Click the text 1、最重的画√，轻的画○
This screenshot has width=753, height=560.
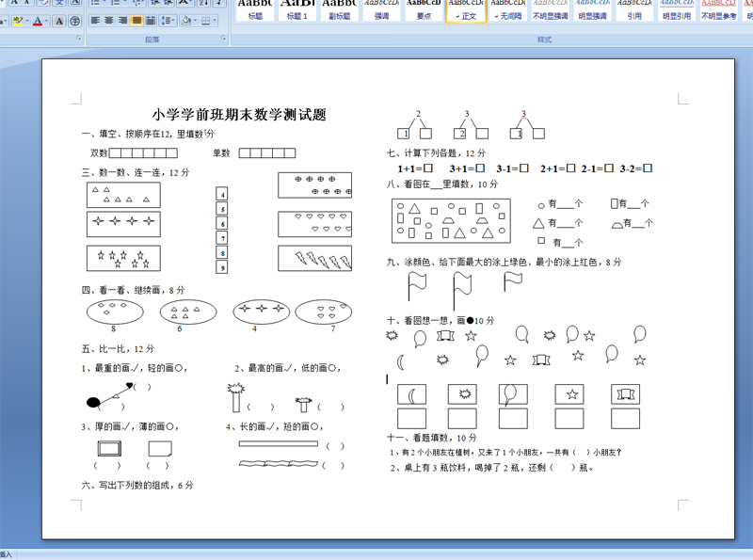pos(135,368)
